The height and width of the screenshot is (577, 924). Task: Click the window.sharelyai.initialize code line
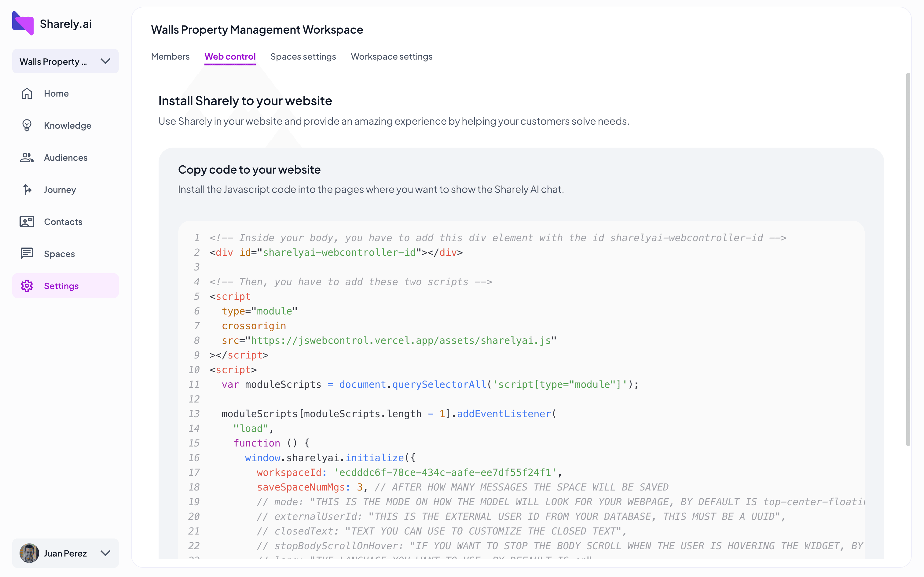330,458
